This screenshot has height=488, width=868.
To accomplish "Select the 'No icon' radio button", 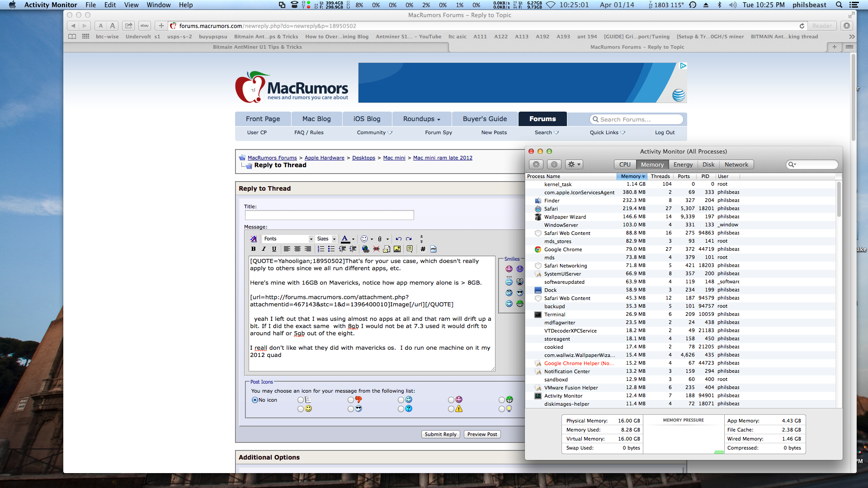I will [255, 400].
